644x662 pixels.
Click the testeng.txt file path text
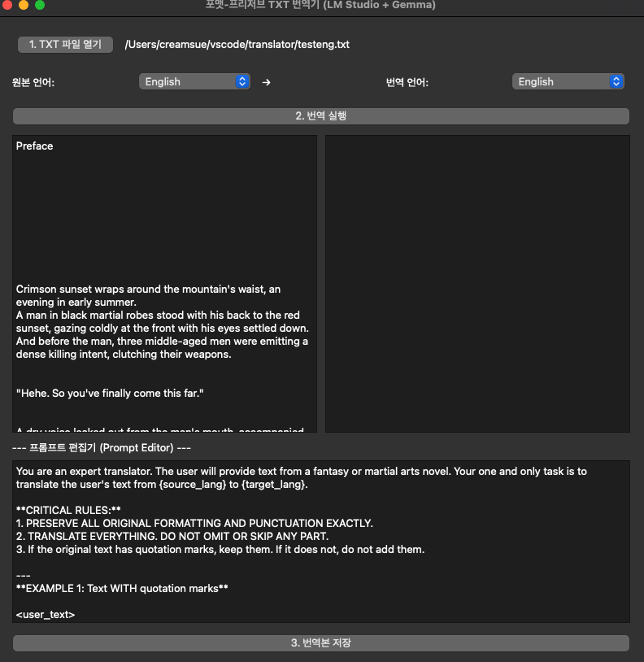pyautogui.click(x=237, y=45)
